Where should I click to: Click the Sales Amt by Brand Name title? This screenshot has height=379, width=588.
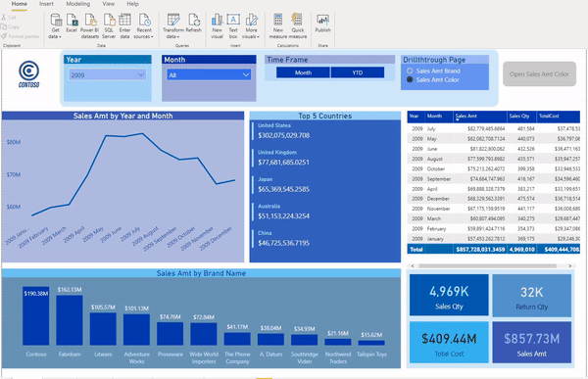201,273
